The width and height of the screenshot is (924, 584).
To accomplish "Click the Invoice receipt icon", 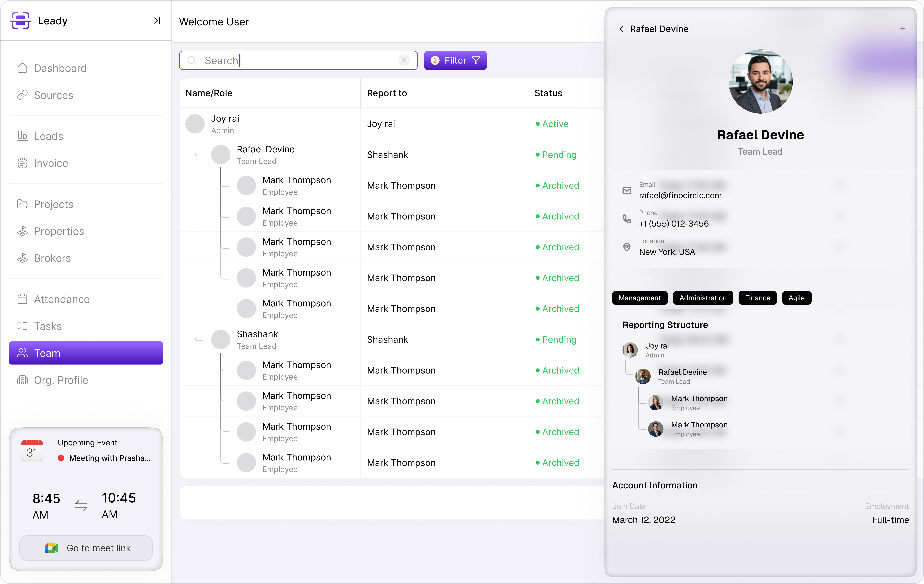I will pyautogui.click(x=23, y=163).
